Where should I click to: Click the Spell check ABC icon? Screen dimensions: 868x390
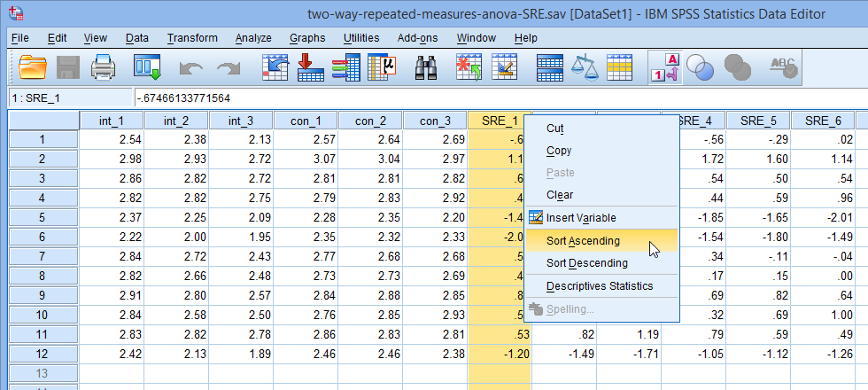(x=785, y=67)
